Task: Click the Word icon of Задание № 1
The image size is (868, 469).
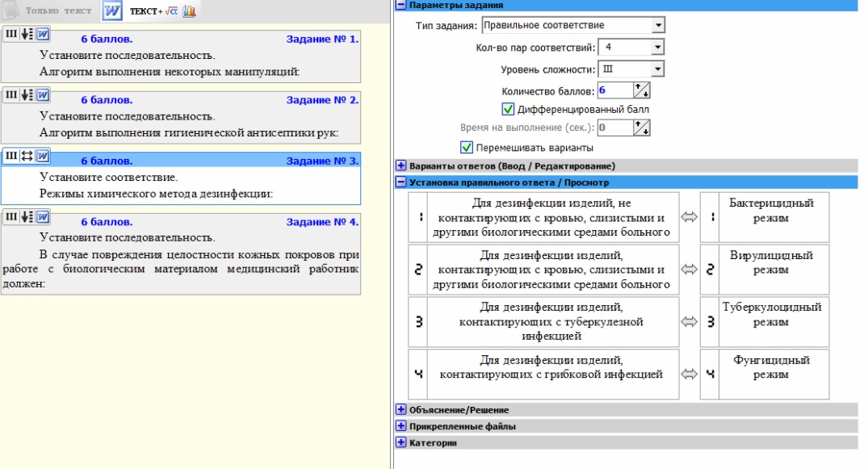Action: pyautogui.click(x=43, y=34)
